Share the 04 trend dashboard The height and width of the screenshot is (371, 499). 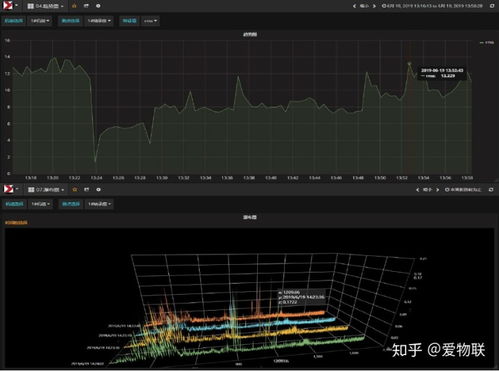[x=86, y=6]
